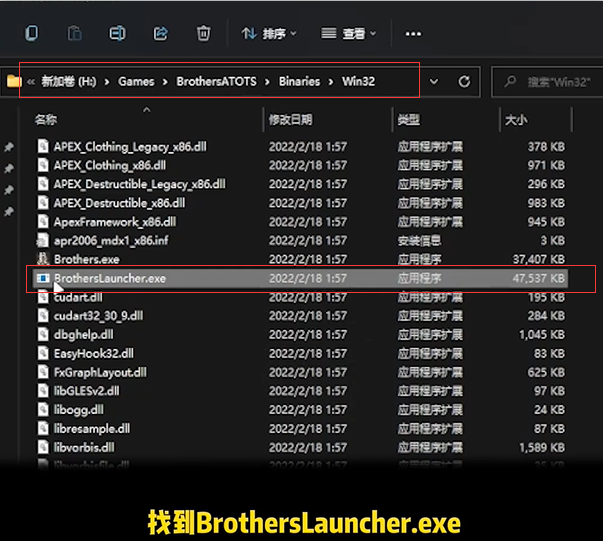
Task: Expand chevron after BrothersATOTS in breadcrumb
Action: (x=267, y=82)
